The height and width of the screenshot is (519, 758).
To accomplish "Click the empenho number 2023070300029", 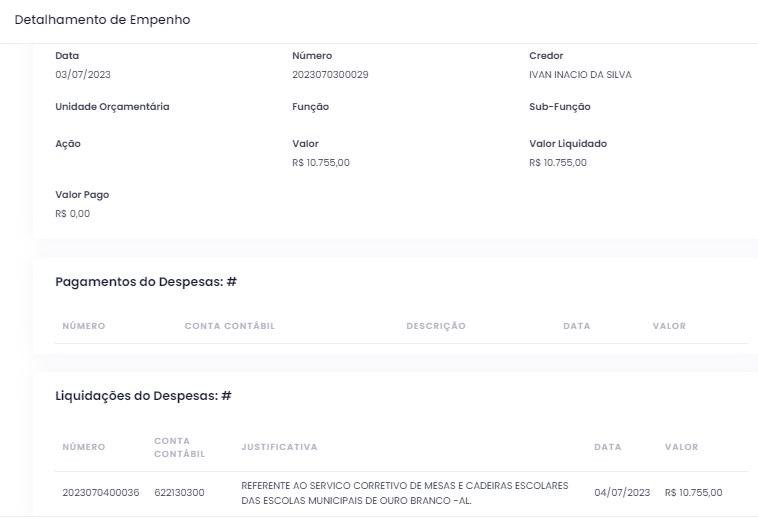I will pos(330,75).
